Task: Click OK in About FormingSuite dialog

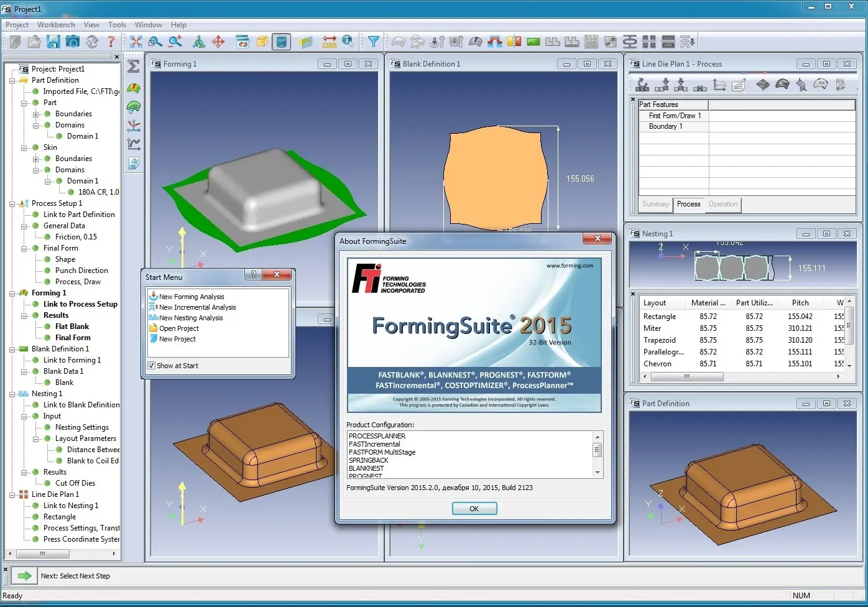Action: click(474, 509)
